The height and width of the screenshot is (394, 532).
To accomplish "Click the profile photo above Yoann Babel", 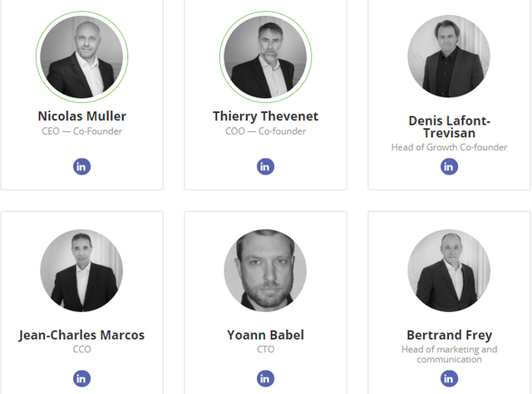I will [x=265, y=271].
